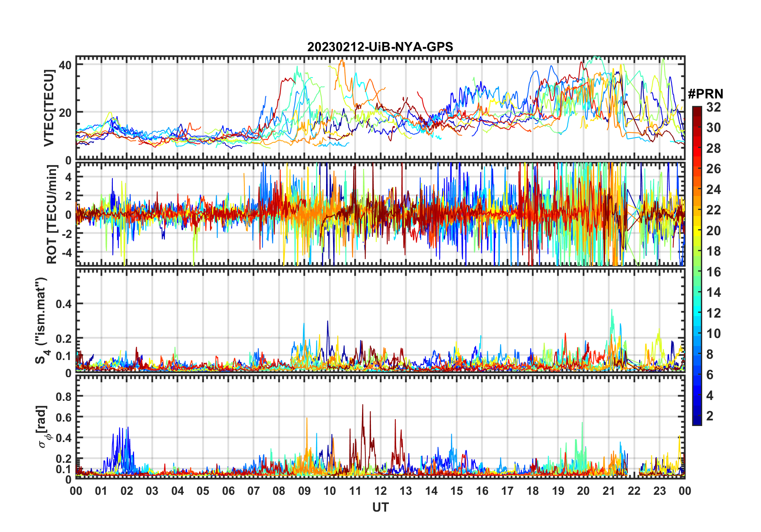Click PRN colorbar label 6
The width and height of the screenshot is (761, 532).
[x=710, y=375]
